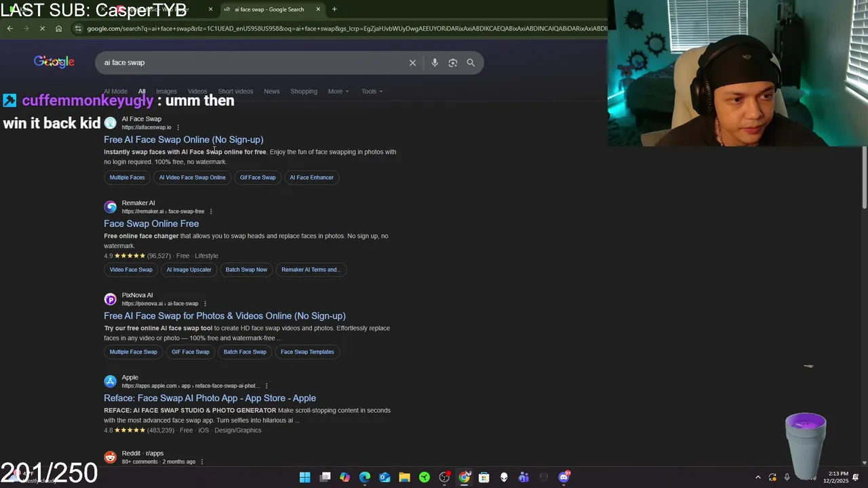Click the Remaker AI Terms chip
The height and width of the screenshot is (488, 868).
coord(311,270)
